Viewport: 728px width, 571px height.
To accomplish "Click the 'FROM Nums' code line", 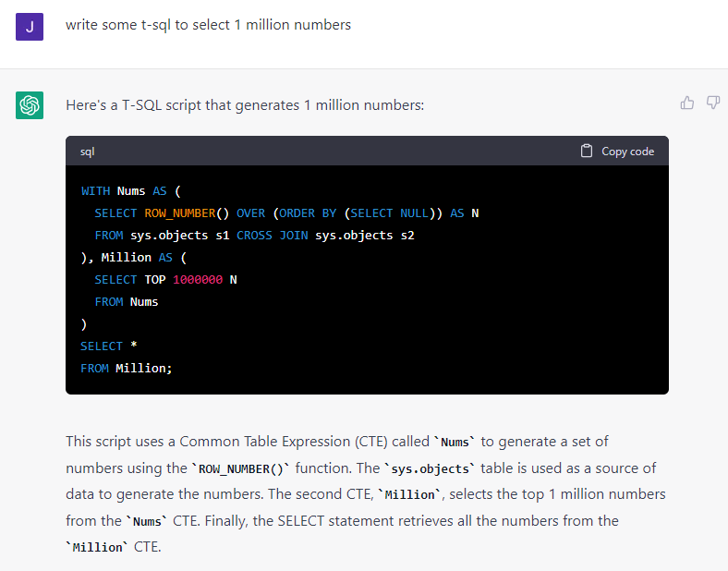I will tap(127, 302).
